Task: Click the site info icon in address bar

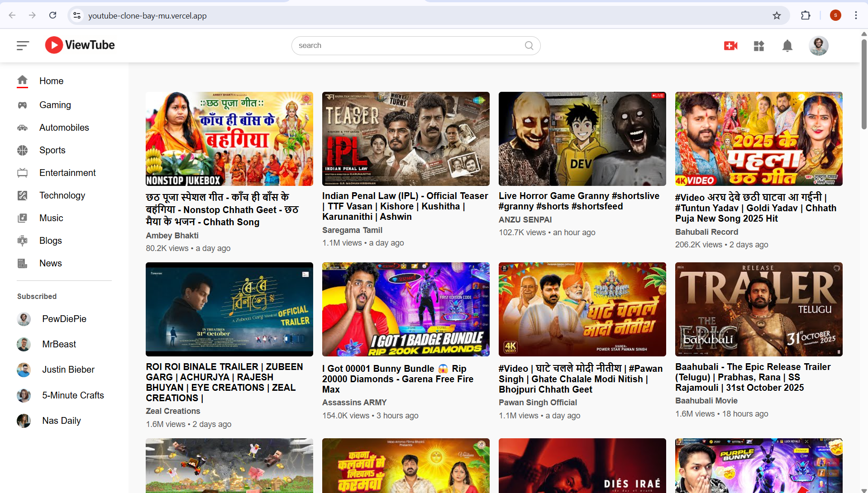Action: (x=76, y=15)
